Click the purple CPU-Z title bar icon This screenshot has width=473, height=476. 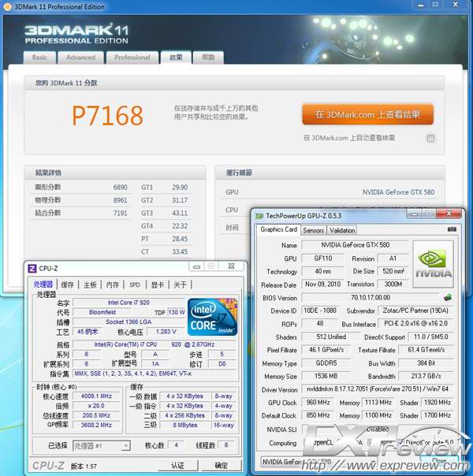coord(32,268)
